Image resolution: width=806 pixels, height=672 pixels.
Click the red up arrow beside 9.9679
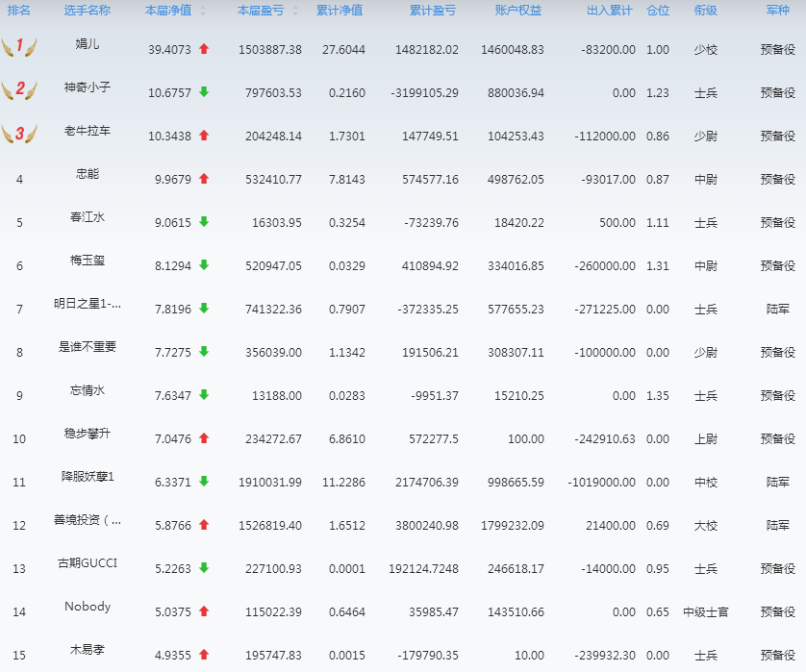[203, 179]
